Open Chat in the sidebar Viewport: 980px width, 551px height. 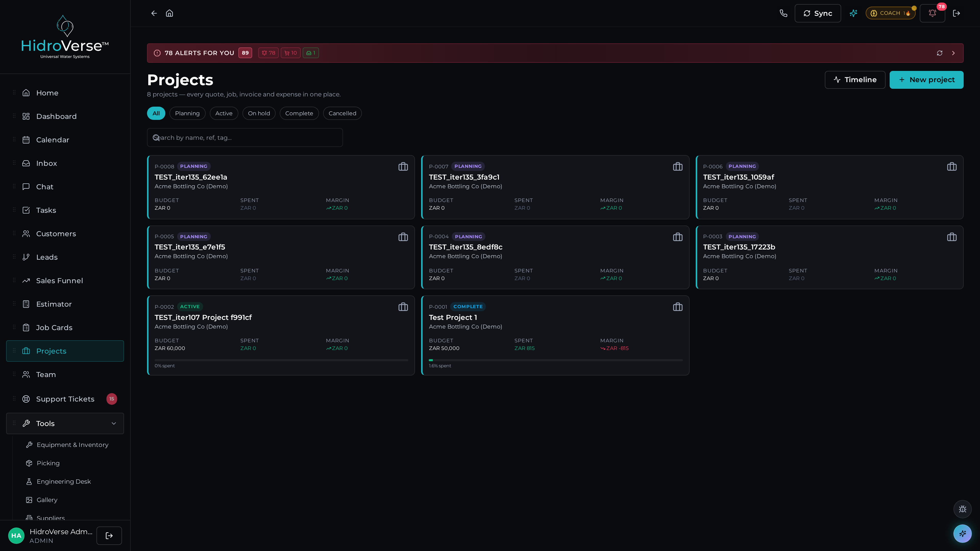[65, 187]
